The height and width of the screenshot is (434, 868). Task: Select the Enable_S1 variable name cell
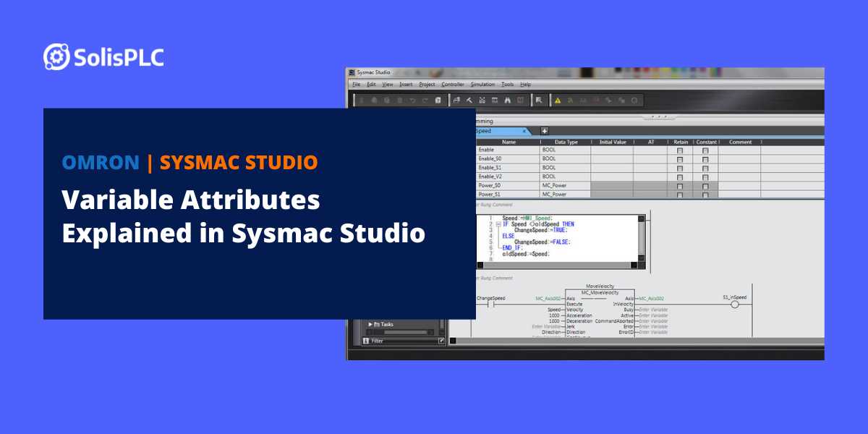click(x=508, y=168)
